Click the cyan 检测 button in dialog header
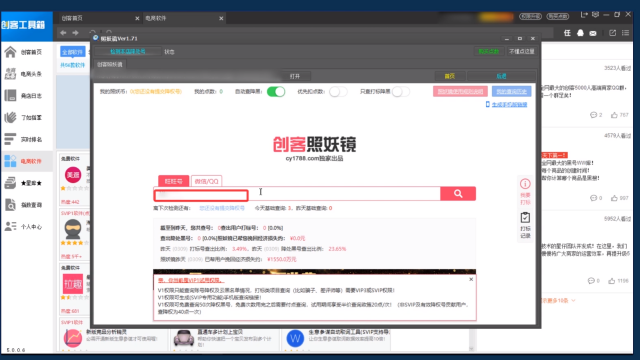This screenshot has width=640, height=360. coord(127,52)
